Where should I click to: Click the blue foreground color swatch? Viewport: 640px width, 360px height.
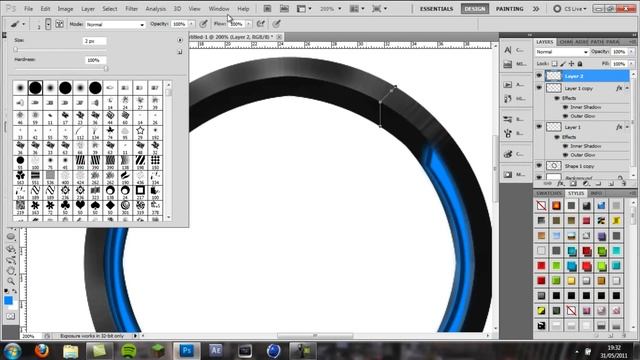pyautogui.click(x=8, y=301)
